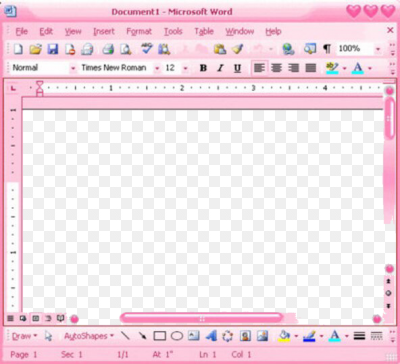
Task: Expand the Times New Roman font dropdown
Action: [157, 68]
